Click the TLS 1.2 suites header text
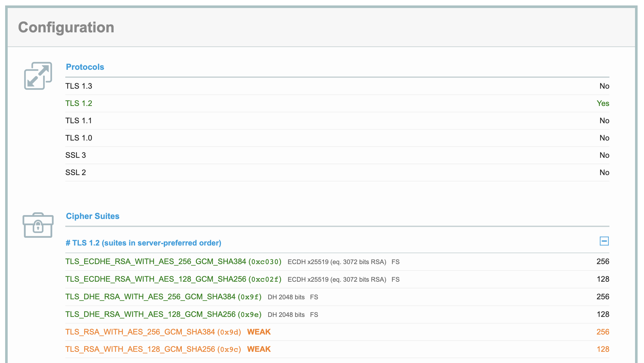This screenshot has height=363, width=644. [143, 243]
